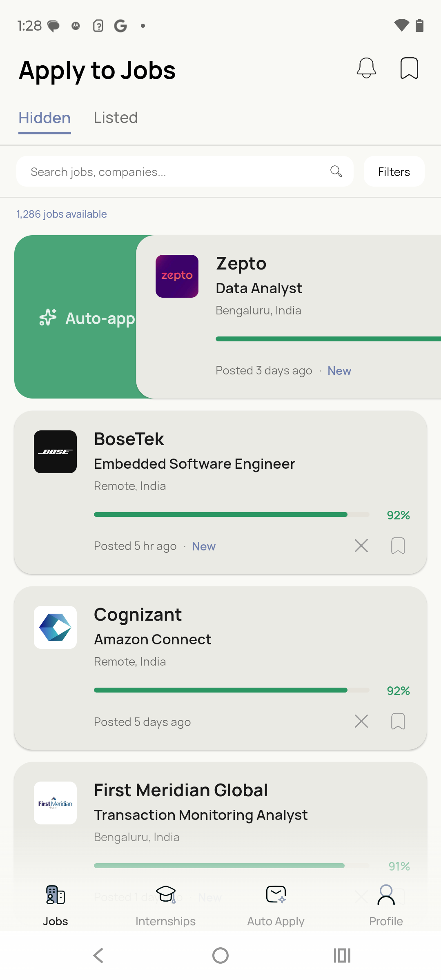The height and width of the screenshot is (980, 441).
Task: Switch to the Listed tab
Action: click(116, 118)
